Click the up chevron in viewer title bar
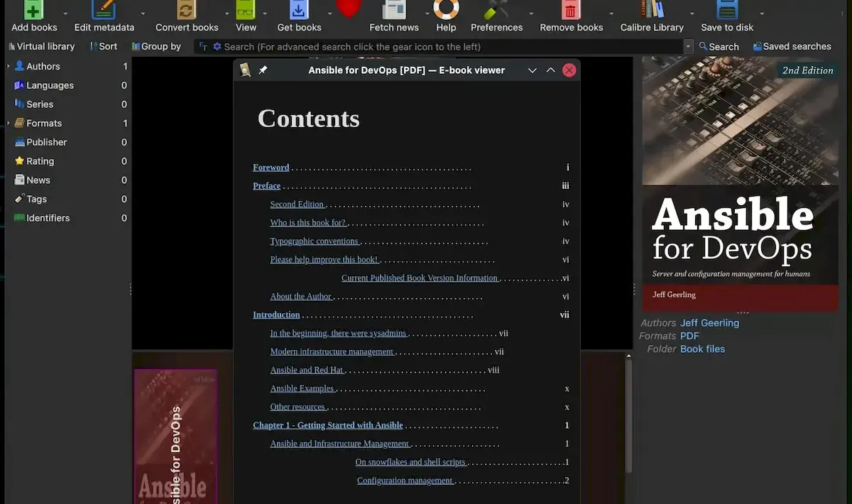This screenshot has height=504, width=852. [551, 70]
